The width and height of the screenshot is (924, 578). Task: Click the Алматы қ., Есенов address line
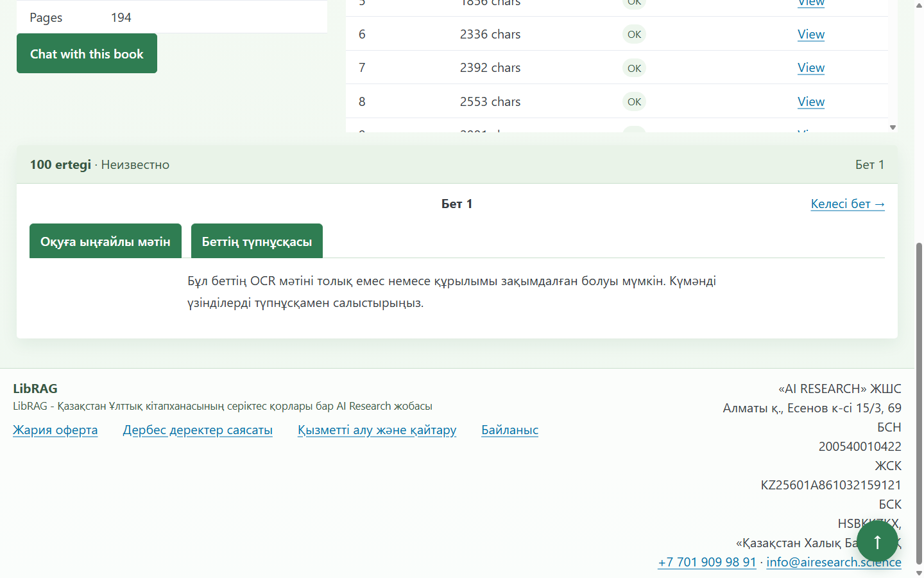pyautogui.click(x=812, y=408)
